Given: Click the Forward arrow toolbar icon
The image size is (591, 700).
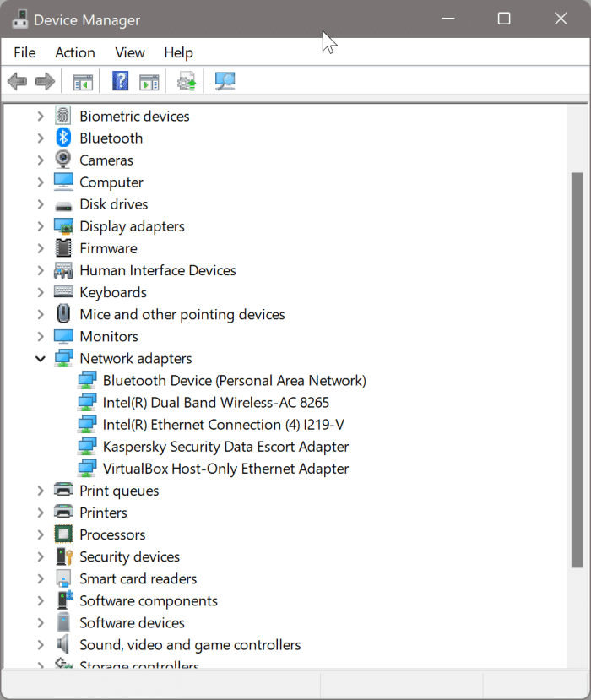Looking at the screenshot, I should point(45,82).
